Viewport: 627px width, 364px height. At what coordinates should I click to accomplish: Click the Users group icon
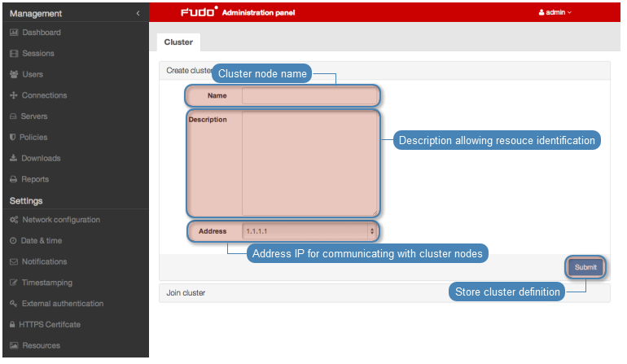point(14,74)
